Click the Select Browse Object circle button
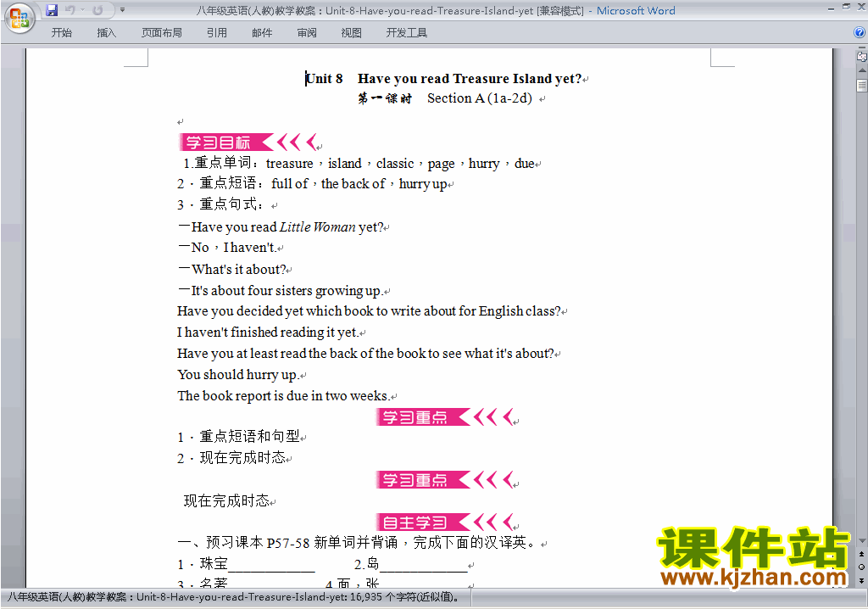 (862, 567)
